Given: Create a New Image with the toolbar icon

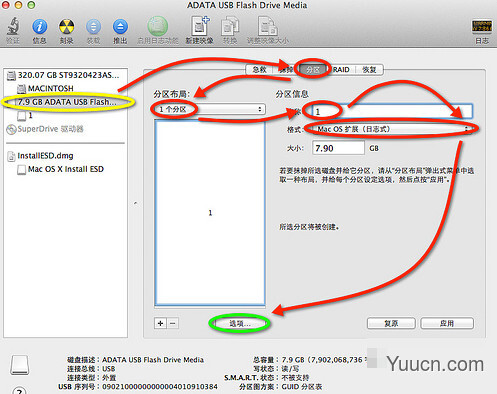Looking at the screenshot, I should coord(200,26).
